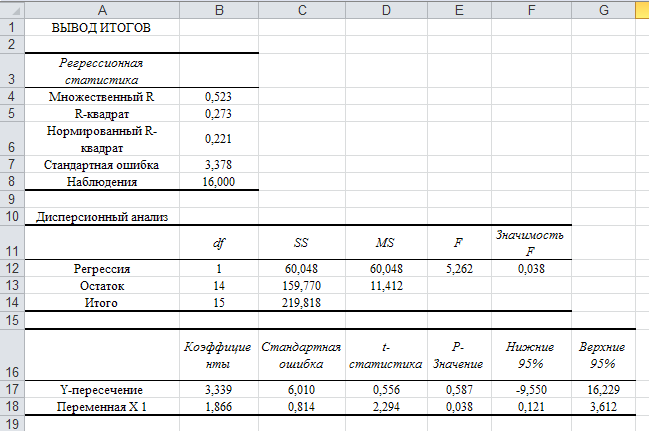Select row 16 header
This screenshot has height=431, width=649.
[x=12, y=355]
